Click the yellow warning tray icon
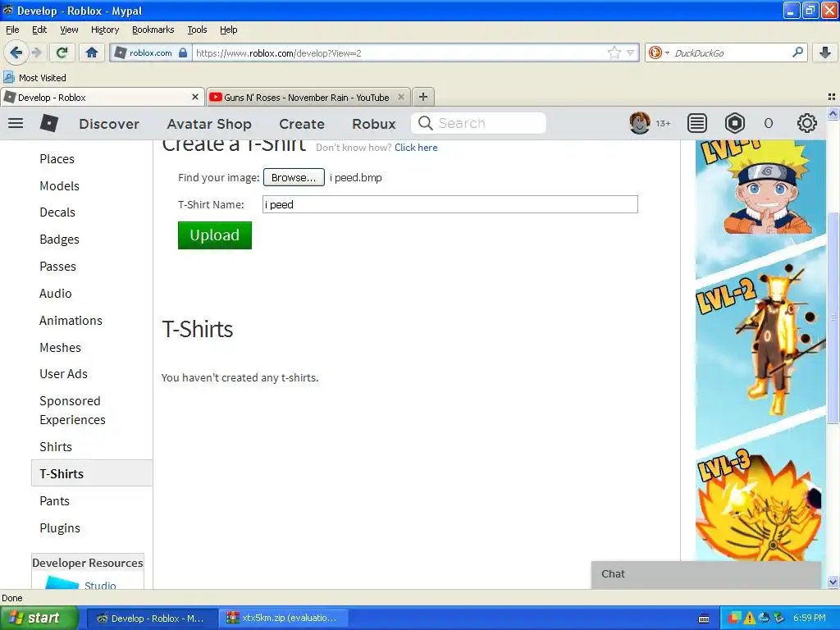 750,618
